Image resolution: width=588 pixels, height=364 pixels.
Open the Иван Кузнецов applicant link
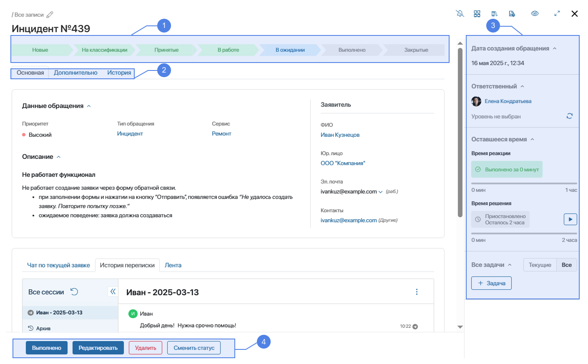[x=340, y=135]
